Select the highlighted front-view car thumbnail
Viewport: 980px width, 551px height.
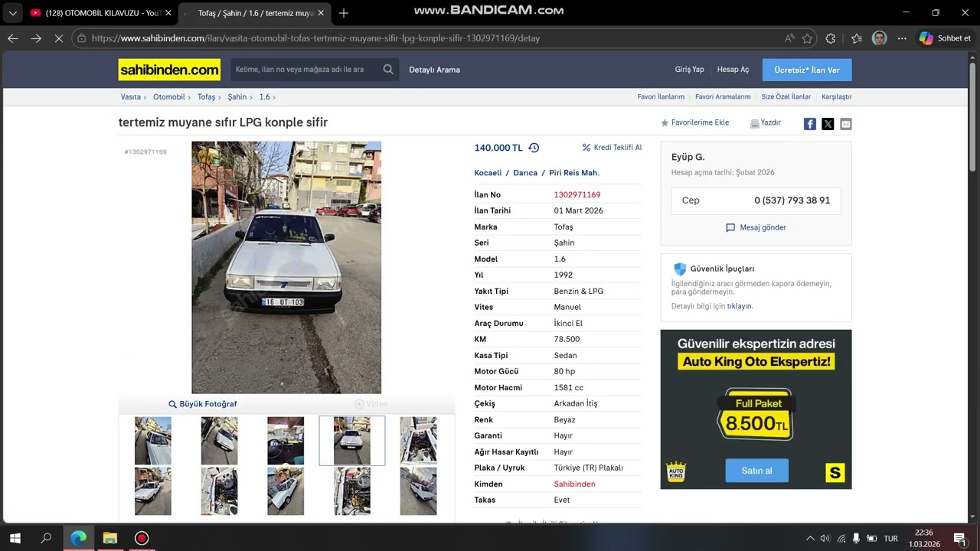[x=352, y=441]
